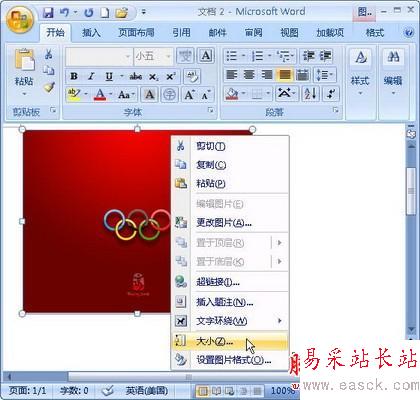Align text to the left
Screen dimensions: 420x400
231,75
